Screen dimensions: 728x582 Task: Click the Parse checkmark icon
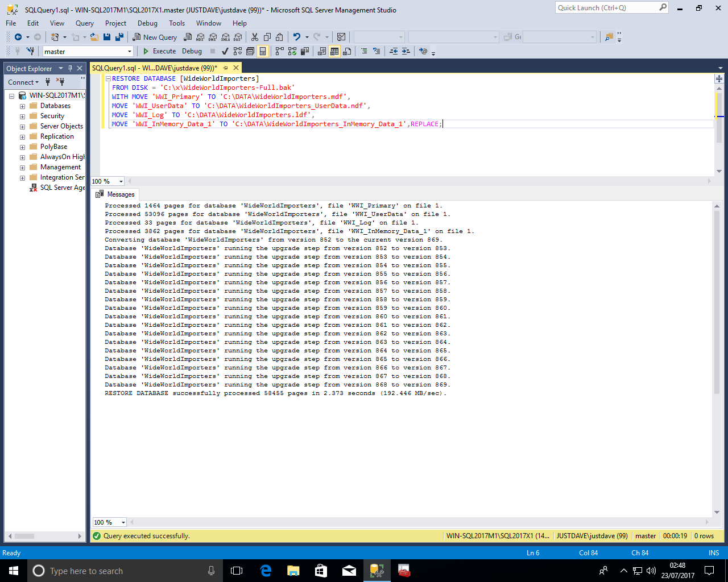[x=225, y=51]
